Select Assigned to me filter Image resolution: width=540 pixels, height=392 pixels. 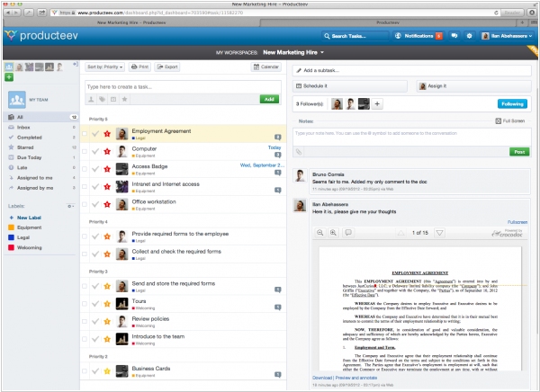click(41, 178)
